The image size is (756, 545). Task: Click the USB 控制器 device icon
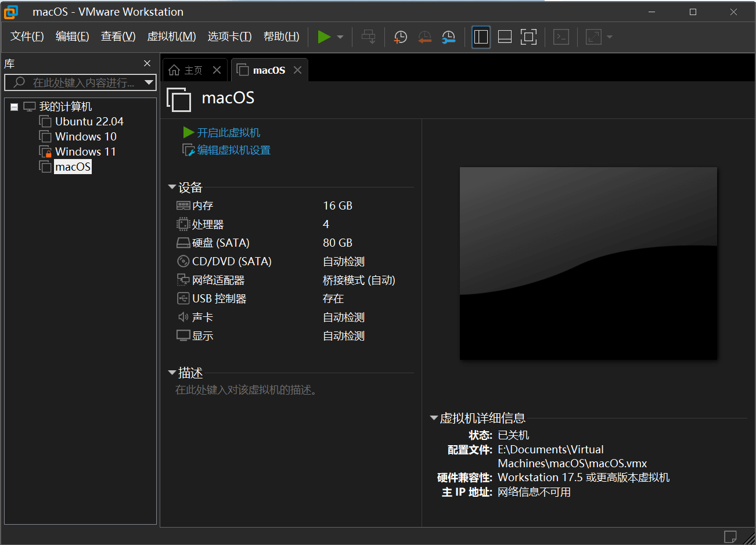pos(183,298)
